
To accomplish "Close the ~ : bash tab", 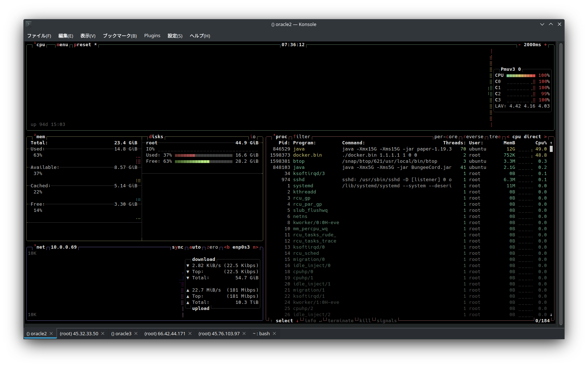I will coord(274,333).
